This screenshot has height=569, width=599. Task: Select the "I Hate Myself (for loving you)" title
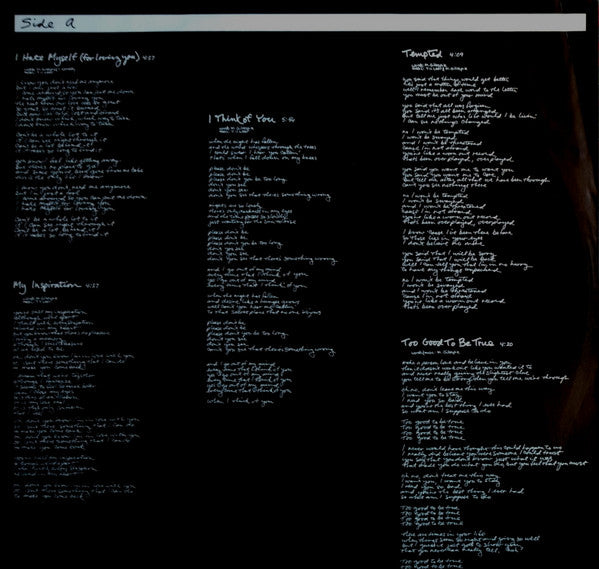[x=78, y=58]
